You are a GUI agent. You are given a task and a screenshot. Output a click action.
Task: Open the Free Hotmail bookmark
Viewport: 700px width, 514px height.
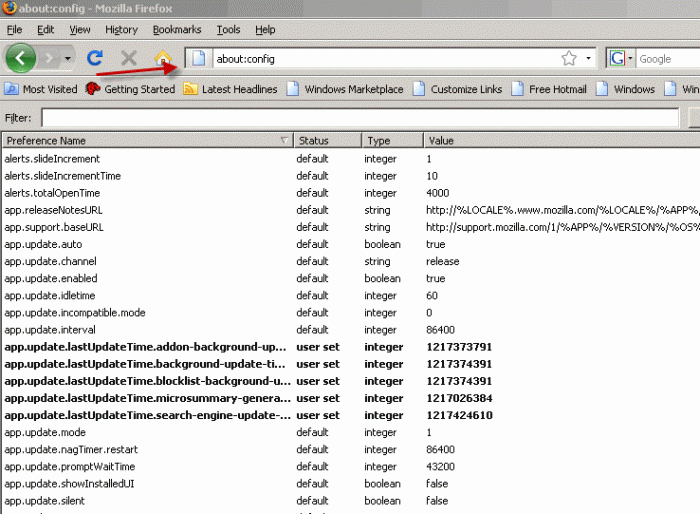(549, 89)
